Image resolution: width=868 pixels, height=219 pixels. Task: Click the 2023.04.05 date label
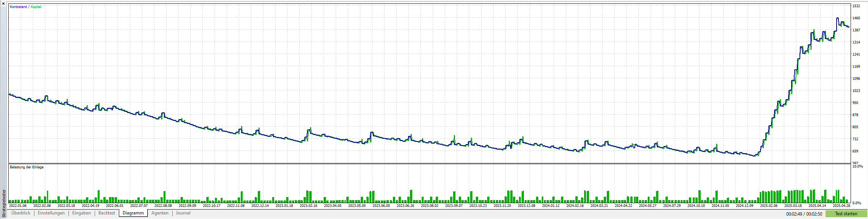point(333,206)
